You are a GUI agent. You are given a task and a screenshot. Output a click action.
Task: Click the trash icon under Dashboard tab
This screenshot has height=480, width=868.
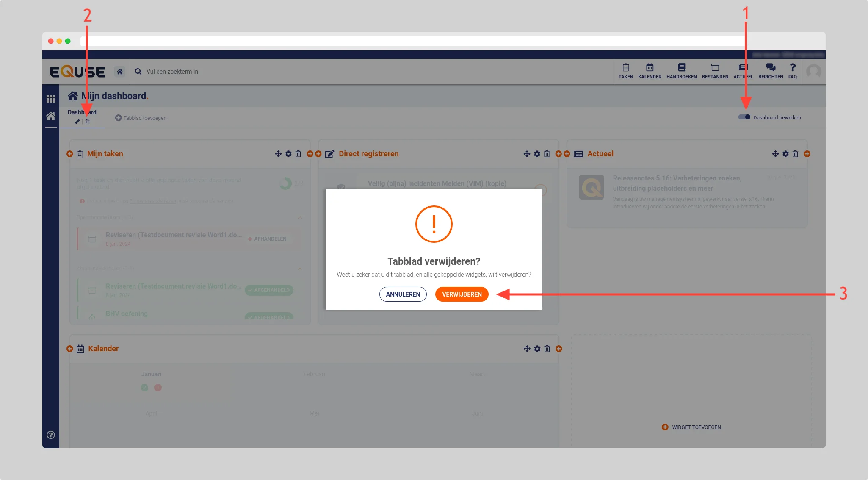click(88, 122)
